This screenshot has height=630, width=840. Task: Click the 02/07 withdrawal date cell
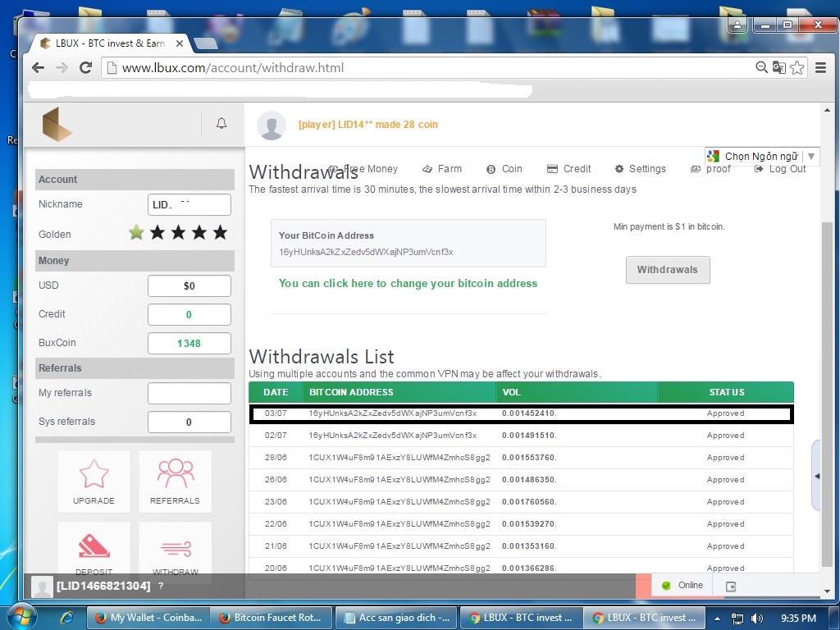pos(276,436)
